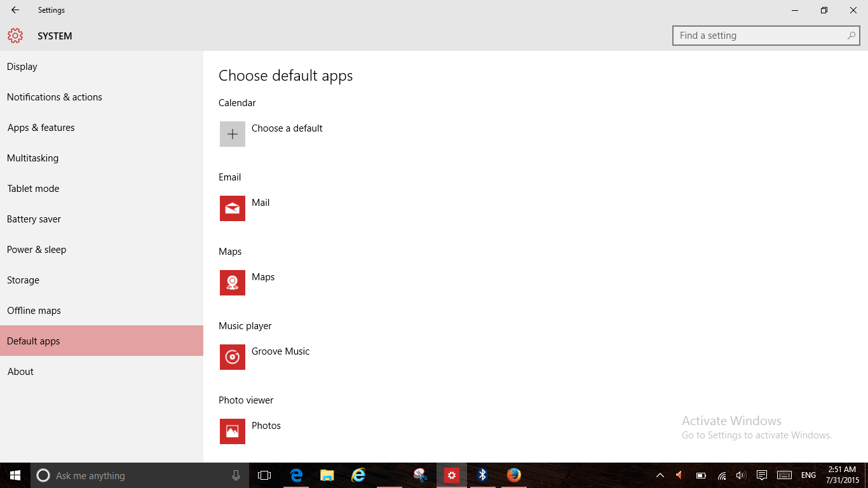
Task: Click the red SYSTEM gear icon
Action: click(15, 36)
